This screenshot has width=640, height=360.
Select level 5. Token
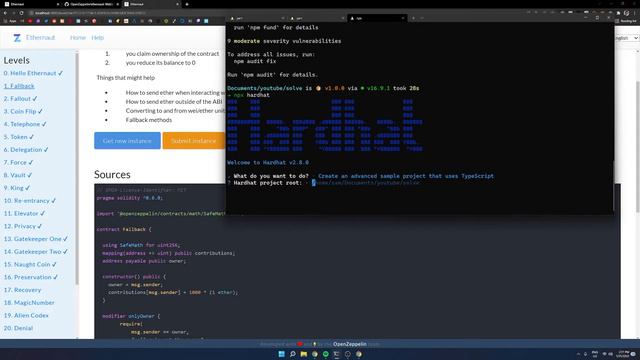click(19, 137)
